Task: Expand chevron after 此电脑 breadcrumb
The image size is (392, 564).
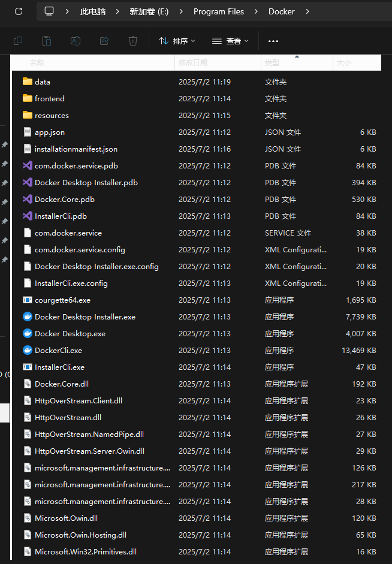Action: pos(117,11)
